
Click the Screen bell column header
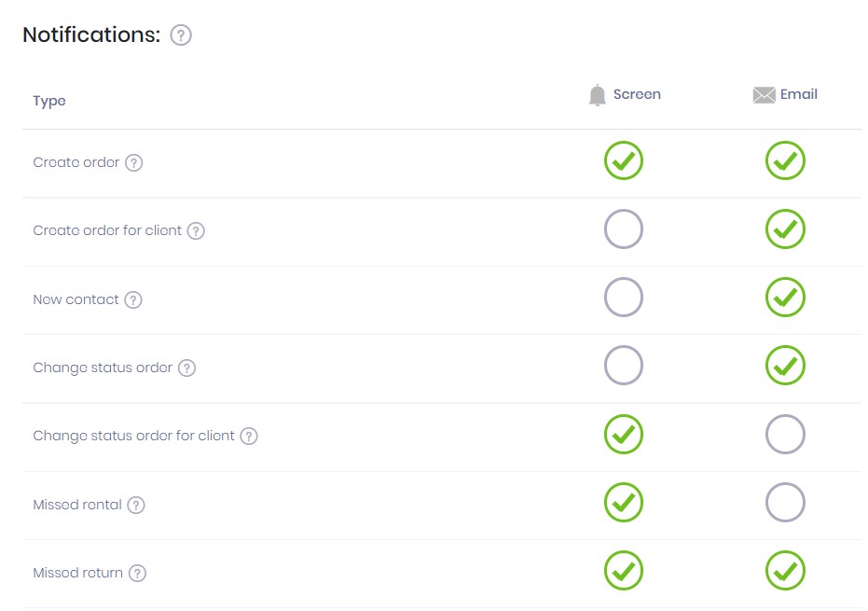[625, 95]
